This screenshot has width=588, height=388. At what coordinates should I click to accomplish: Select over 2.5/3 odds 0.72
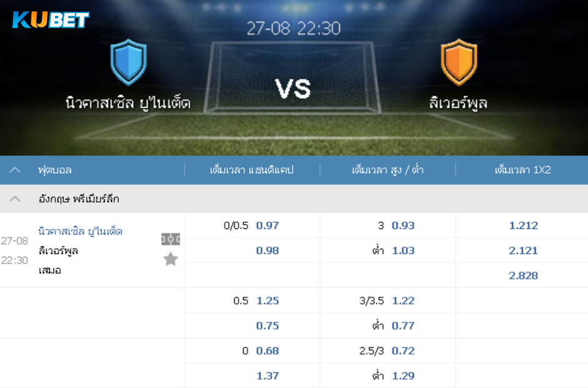tap(403, 351)
